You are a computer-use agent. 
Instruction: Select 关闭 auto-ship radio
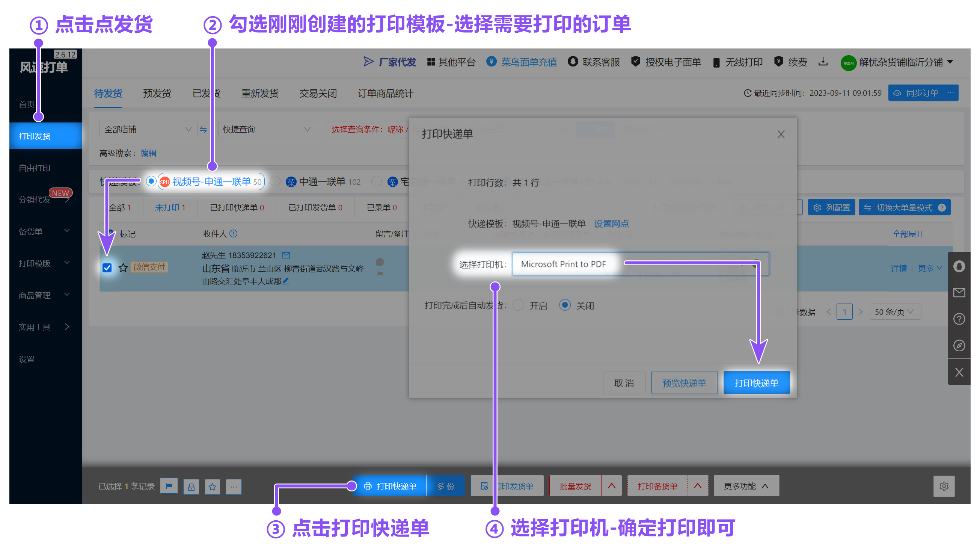click(x=565, y=305)
